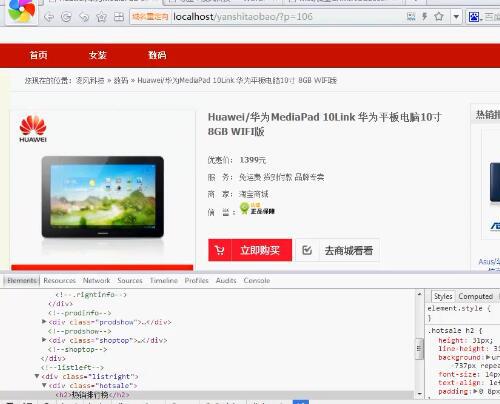Switch to the Audits devtools tab
Image resolution: width=500 pixels, height=404 pixels.
point(226,281)
